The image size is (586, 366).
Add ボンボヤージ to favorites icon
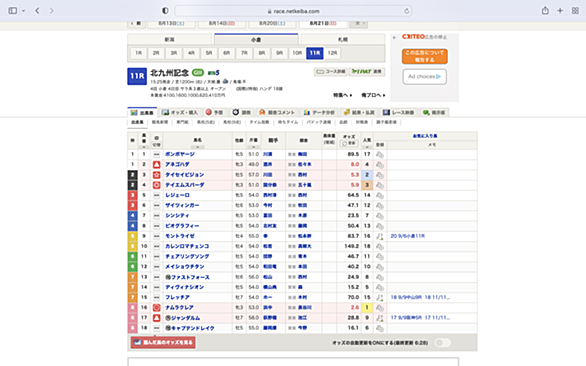[x=380, y=154]
